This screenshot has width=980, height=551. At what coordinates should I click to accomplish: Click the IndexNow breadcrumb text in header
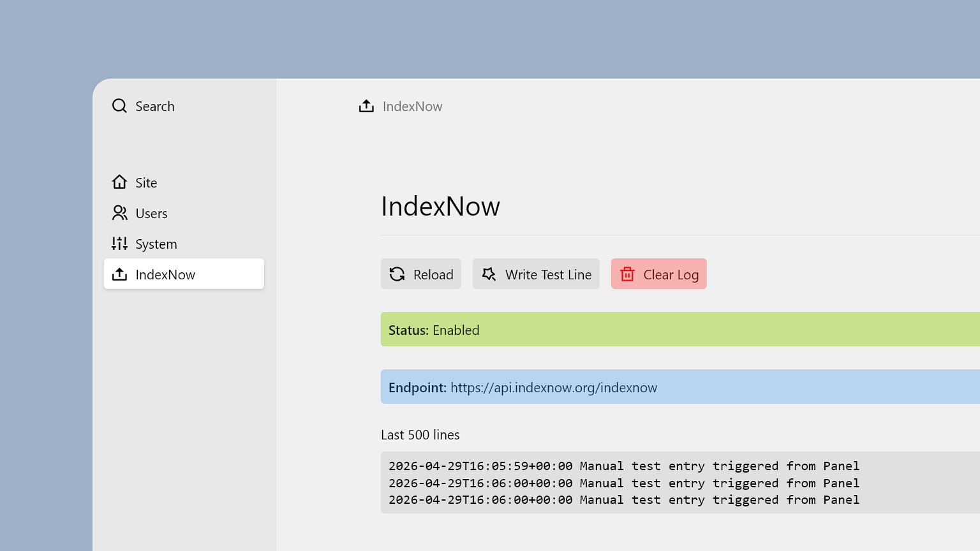(412, 107)
